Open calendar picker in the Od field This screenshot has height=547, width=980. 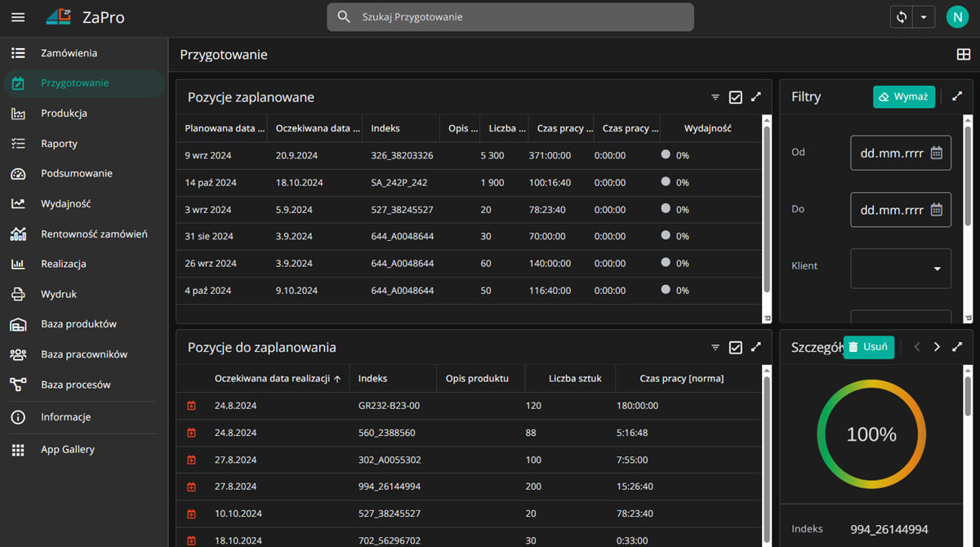click(937, 153)
